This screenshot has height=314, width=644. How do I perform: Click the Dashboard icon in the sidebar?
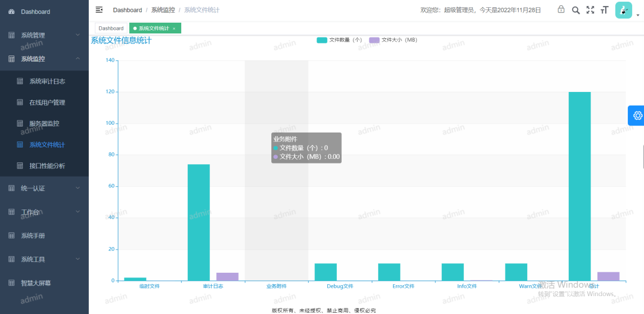pyautogui.click(x=11, y=12)
